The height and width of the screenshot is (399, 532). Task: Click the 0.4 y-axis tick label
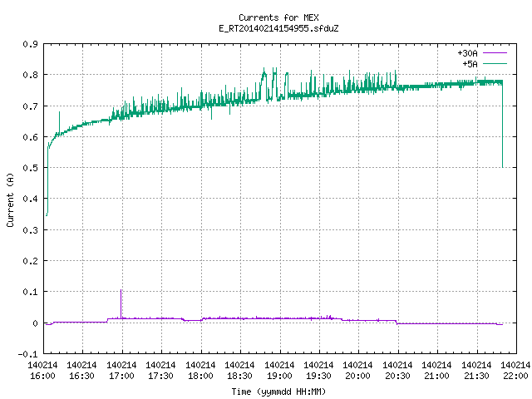pos(30,199)
